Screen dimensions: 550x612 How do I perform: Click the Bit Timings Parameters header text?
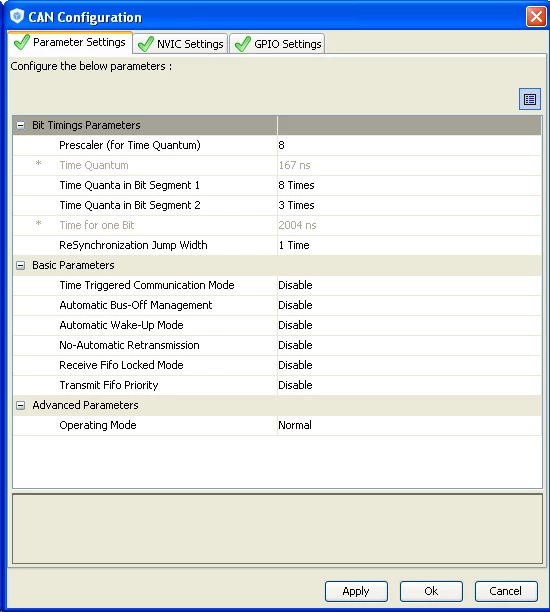[86, 125]
